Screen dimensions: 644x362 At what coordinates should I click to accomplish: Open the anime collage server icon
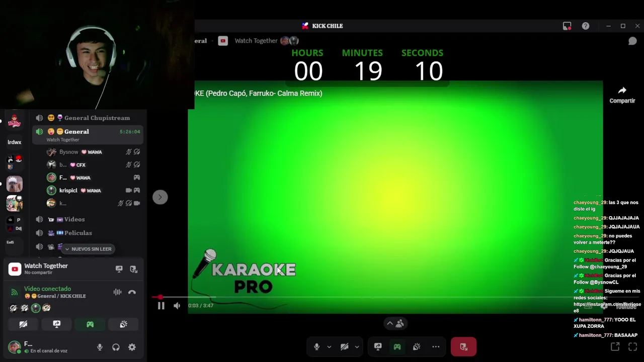pyautogui.click(x=14, y=203)
